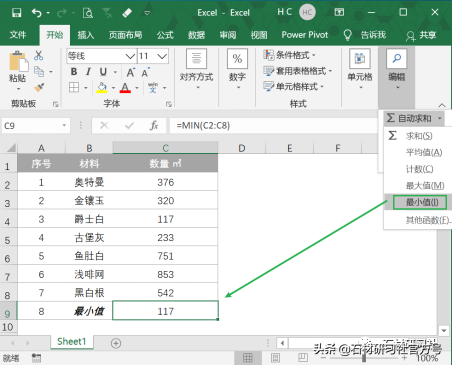Switch to the 视图 tab

(259, 35)
